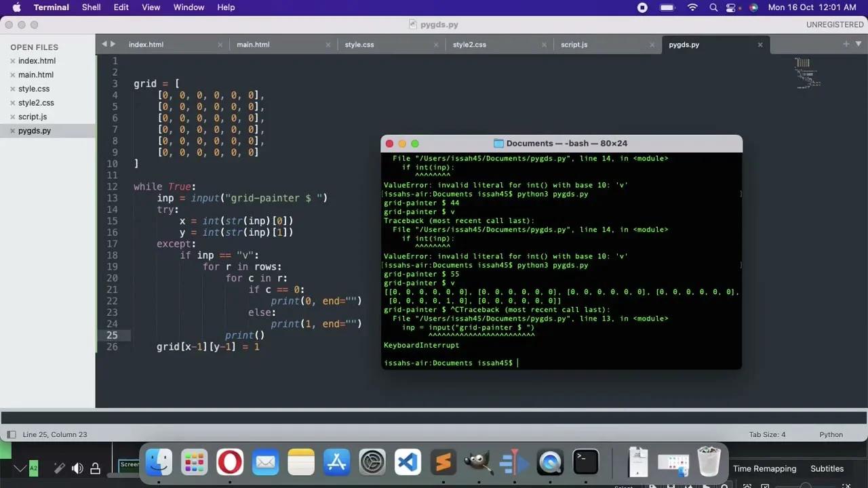The height and width of the screenshot is (488, 868).
Task: Switch to the index.html tab
Action: click(x=146, y=45)
